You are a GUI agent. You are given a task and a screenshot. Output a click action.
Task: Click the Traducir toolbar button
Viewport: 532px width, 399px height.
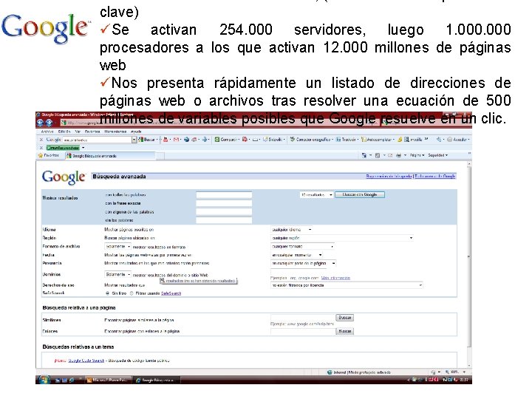click(x=346, y=140)
